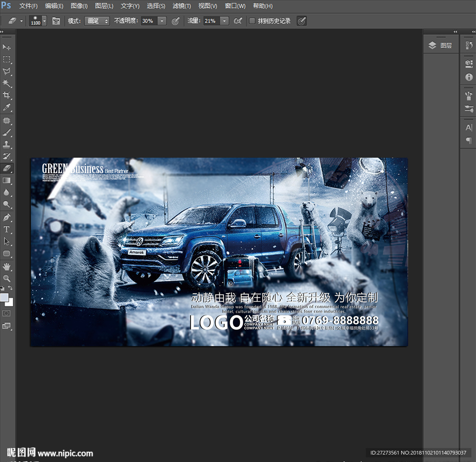Select the Crop tool
The image size is (476, 462).
pos(7,95)
